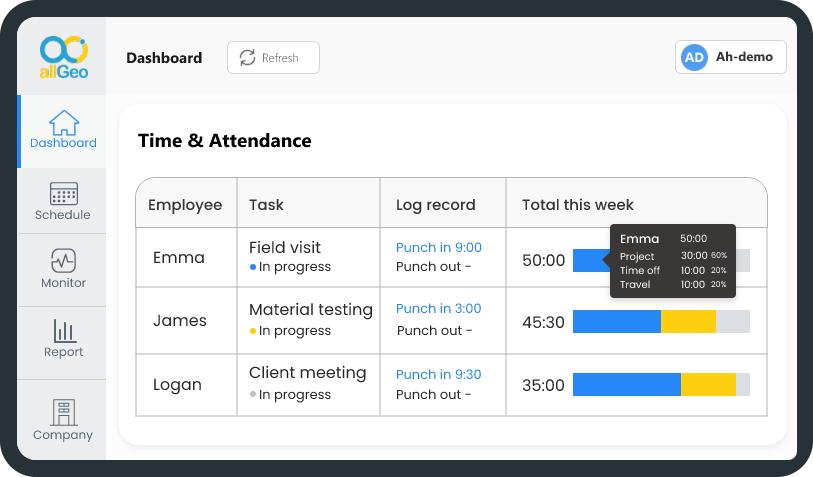The height and width of the screenshot is (477, 813).
Task: Click James's Punch in 3:00 link
Action: (438, 309)
